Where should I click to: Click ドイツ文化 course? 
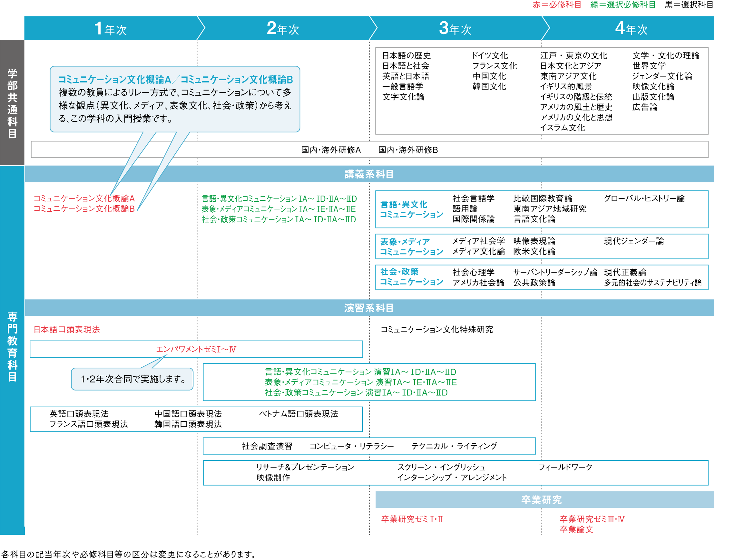pyautogui.click(x=490, y=56)
